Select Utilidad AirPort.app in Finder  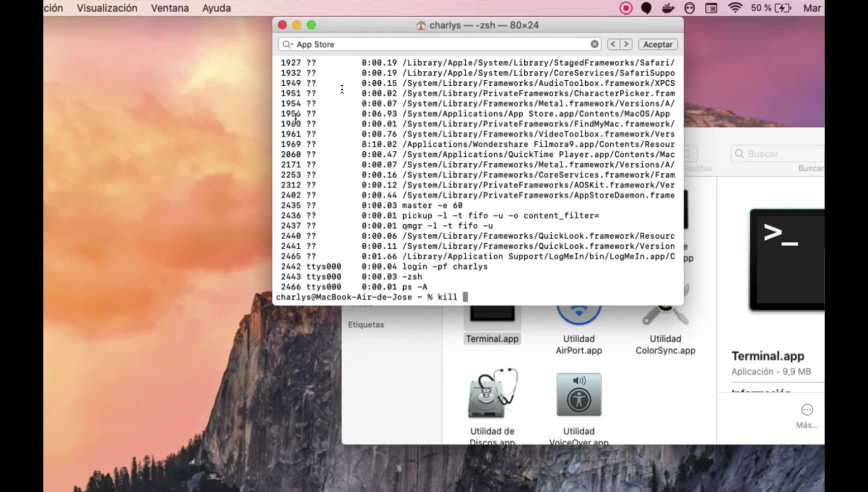click(579, 344)
